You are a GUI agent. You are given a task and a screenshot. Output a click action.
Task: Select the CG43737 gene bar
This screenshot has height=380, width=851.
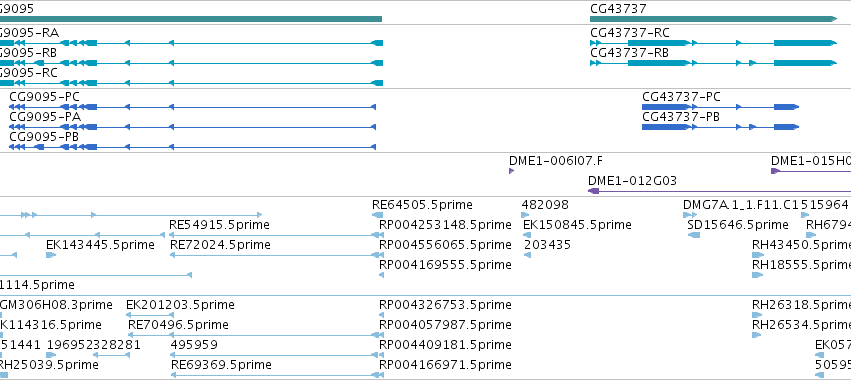coord(714,19)
